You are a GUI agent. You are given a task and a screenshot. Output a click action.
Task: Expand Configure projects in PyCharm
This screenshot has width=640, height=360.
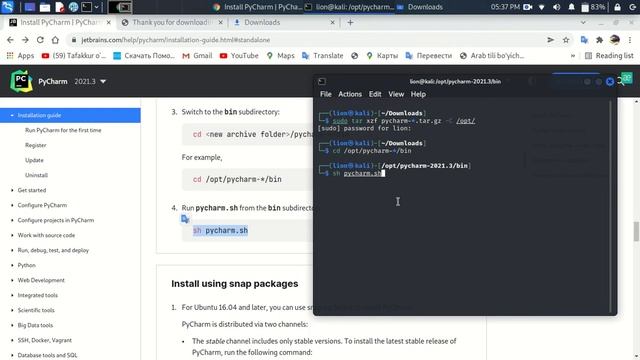point(12,220)
